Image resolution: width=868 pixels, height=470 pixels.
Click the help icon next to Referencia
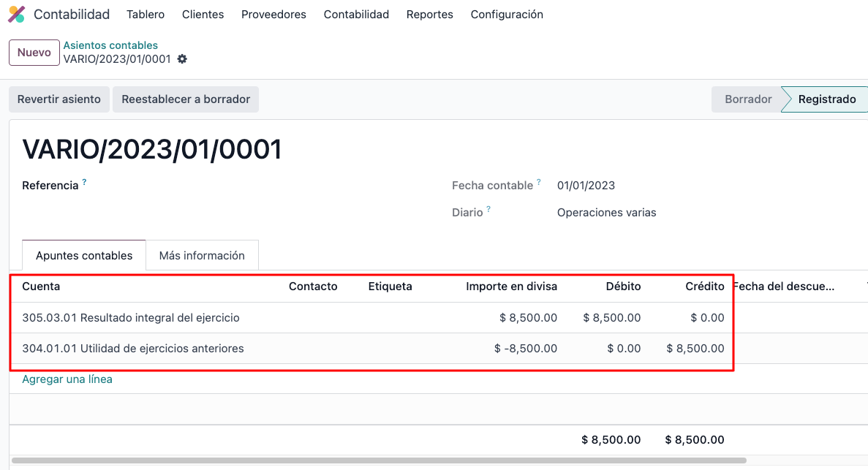coord(84,182)
